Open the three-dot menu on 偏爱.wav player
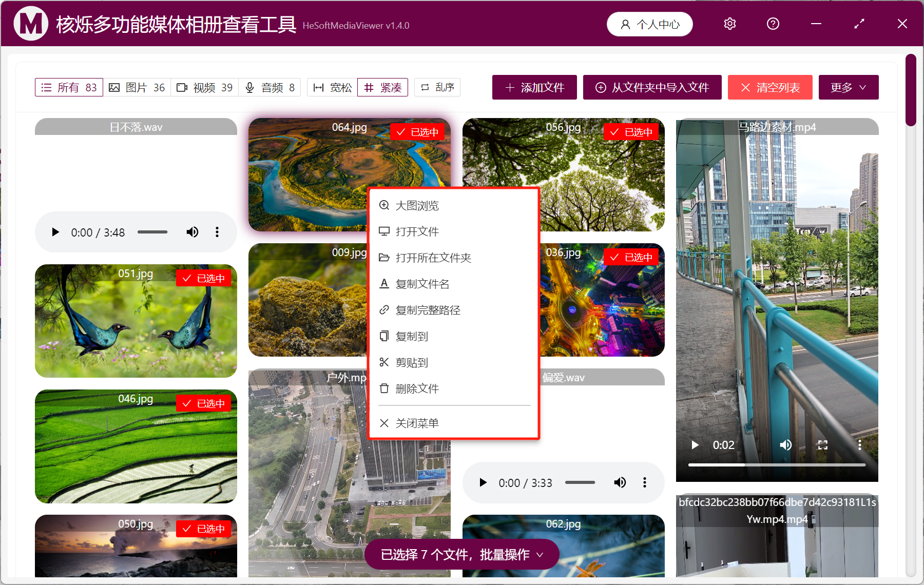924x585 pixels. click(x=644, y=482)
